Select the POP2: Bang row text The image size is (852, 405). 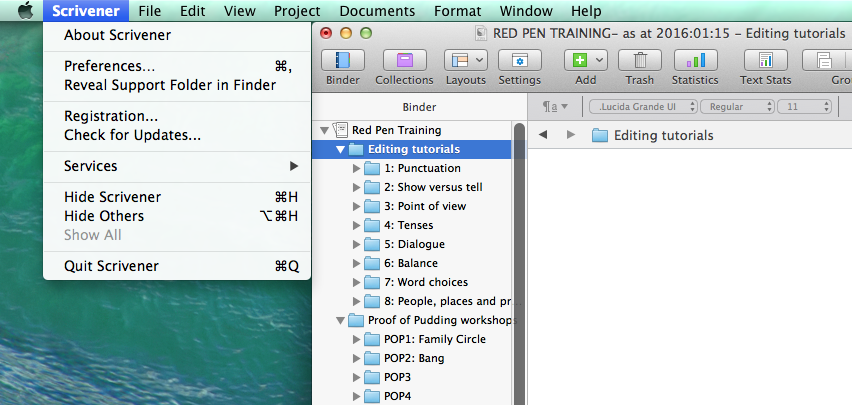414,358
